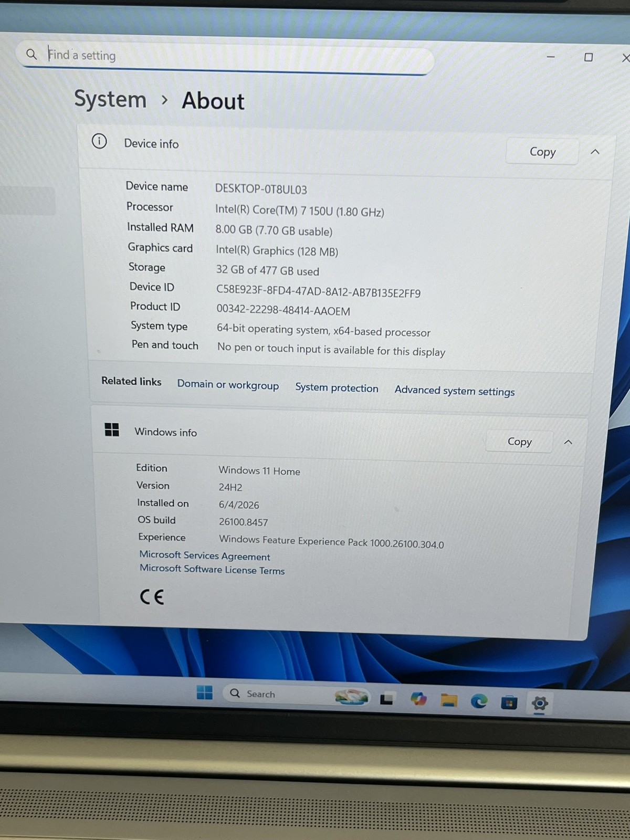The image size is (630, 840).
Task: Select the Device ID value starting C58E923F
Action: (x=319, y=291)
